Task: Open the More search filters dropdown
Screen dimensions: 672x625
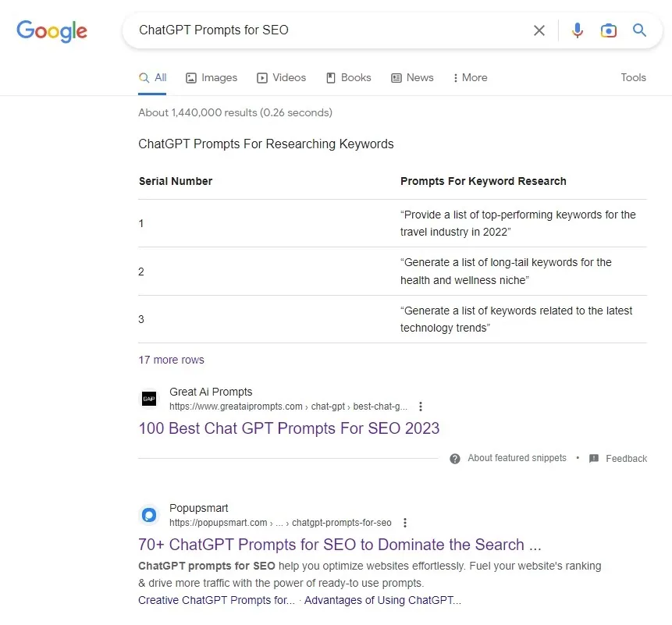Action: click(x=470, y=77)
